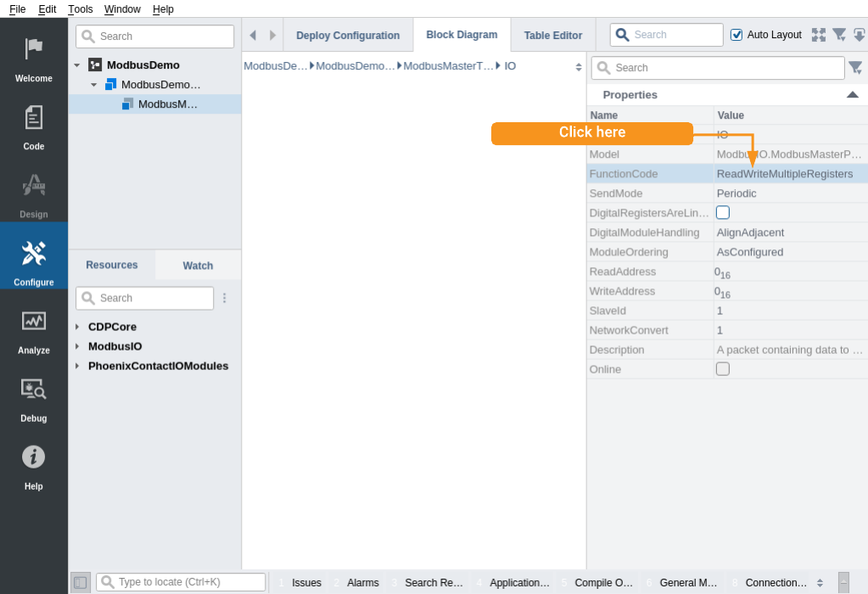868x594 pixels.
Task: Click the fit-to-view icon beside Auto Layout
Action: [818, 35]
